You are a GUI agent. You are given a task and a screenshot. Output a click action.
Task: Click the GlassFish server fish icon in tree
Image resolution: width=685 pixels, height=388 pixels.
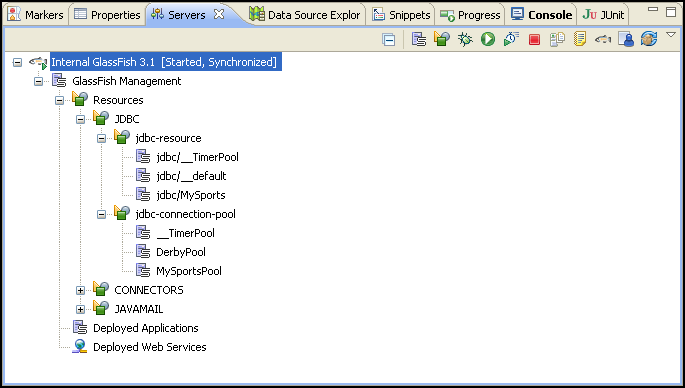[x=38, y=62]
